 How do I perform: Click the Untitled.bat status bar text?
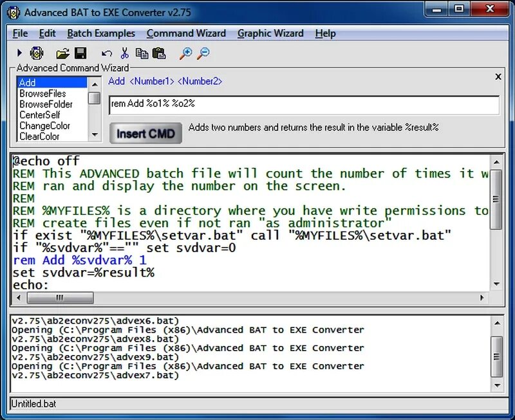tap(33, 403)
